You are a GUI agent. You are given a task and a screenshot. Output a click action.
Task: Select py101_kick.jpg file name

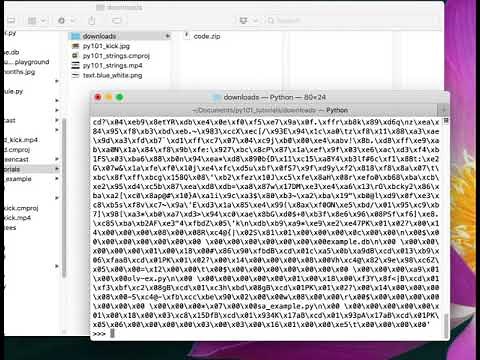tap(106, 46)
